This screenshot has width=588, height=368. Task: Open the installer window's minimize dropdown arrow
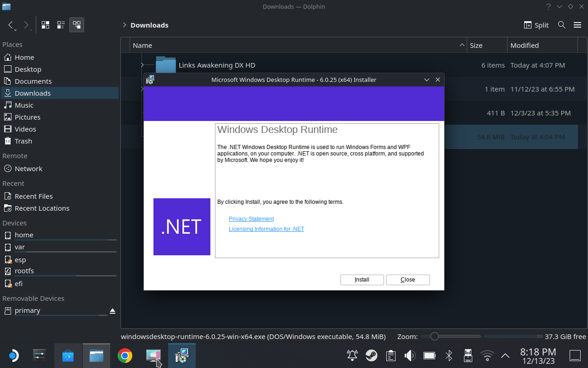[x=427, y=80]
